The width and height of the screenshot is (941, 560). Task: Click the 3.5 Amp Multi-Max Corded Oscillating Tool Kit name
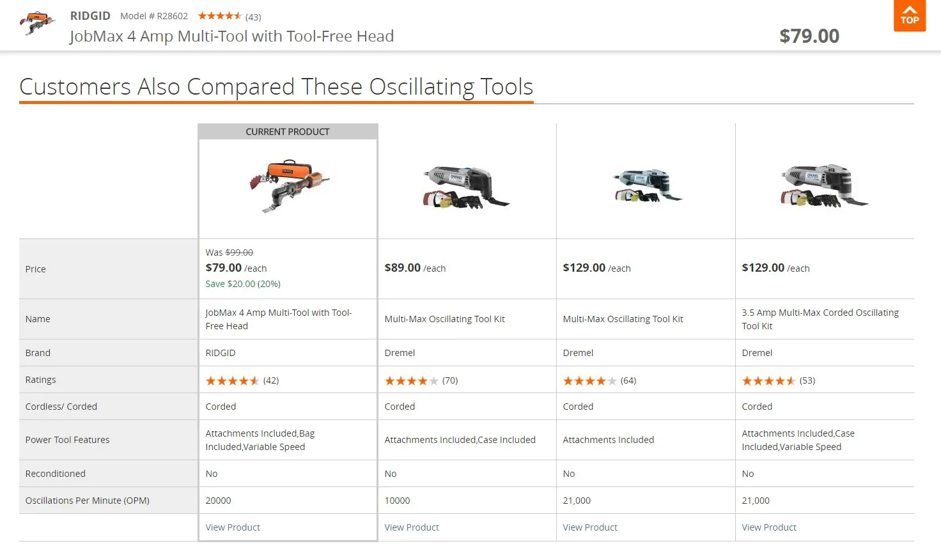tap(820, 319)
